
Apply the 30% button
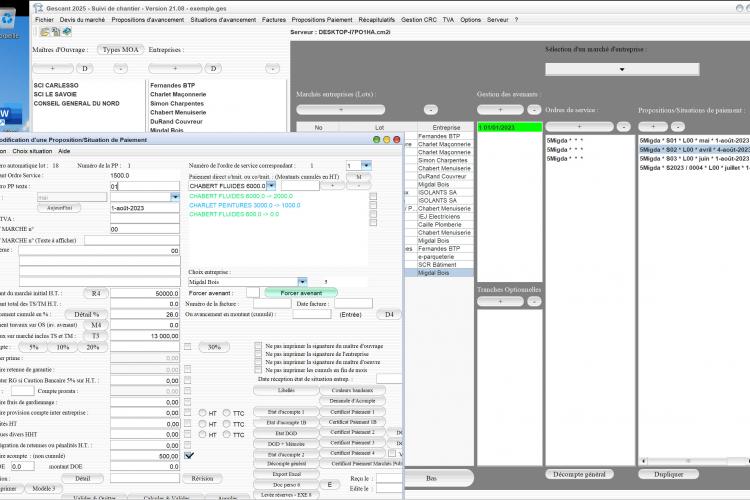(x=214, y=347)
